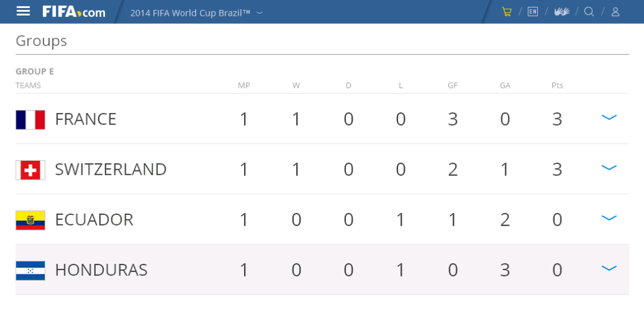Open the search magnifier icon
This screenshot has height=321, width=644.
click(589, 11)
